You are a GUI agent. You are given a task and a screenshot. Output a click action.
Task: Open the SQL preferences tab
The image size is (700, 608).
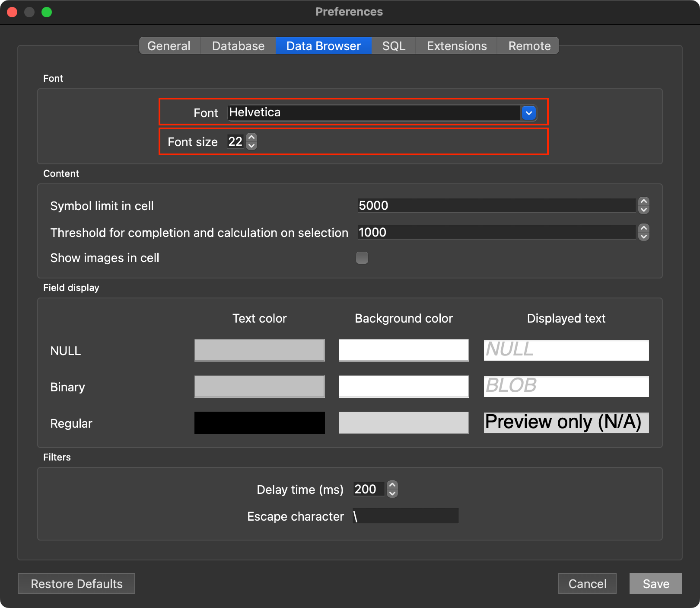point(394,46)
